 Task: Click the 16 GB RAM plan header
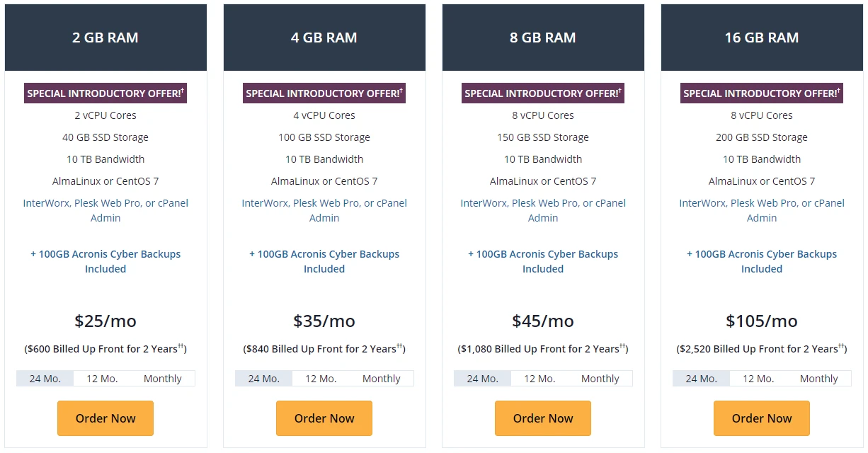coord(761,38)
